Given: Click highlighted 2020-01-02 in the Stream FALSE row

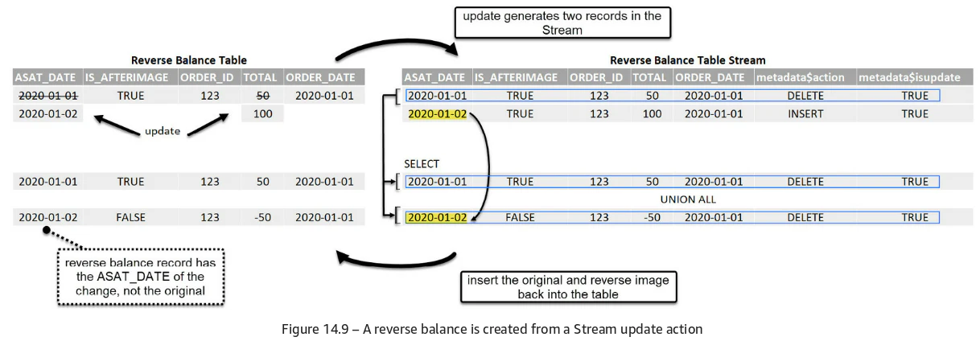Looking at the screenshot, I should point(437,217).
